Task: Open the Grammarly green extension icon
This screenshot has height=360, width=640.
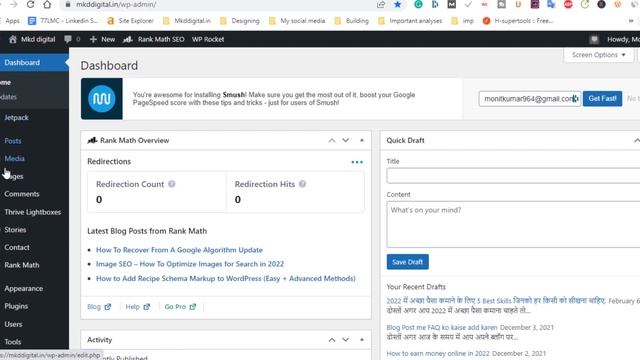Action: pos(418,4)
